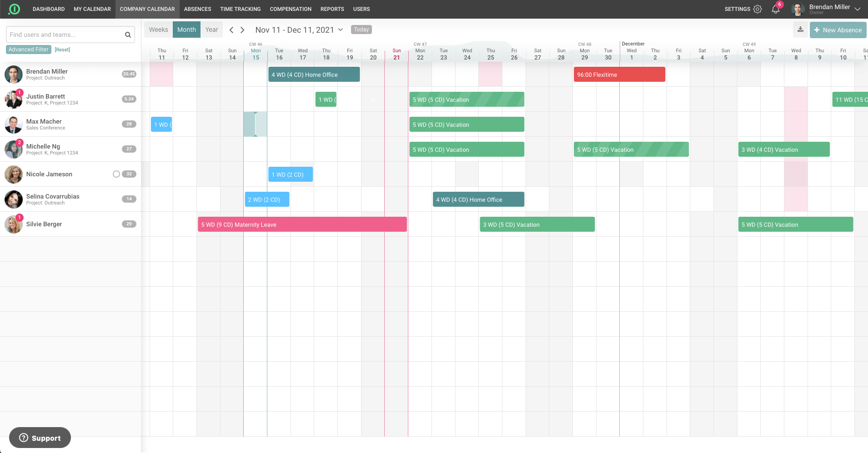Go to previous period arrow
The height and width of the screenshot is (453, 868).
231,30
